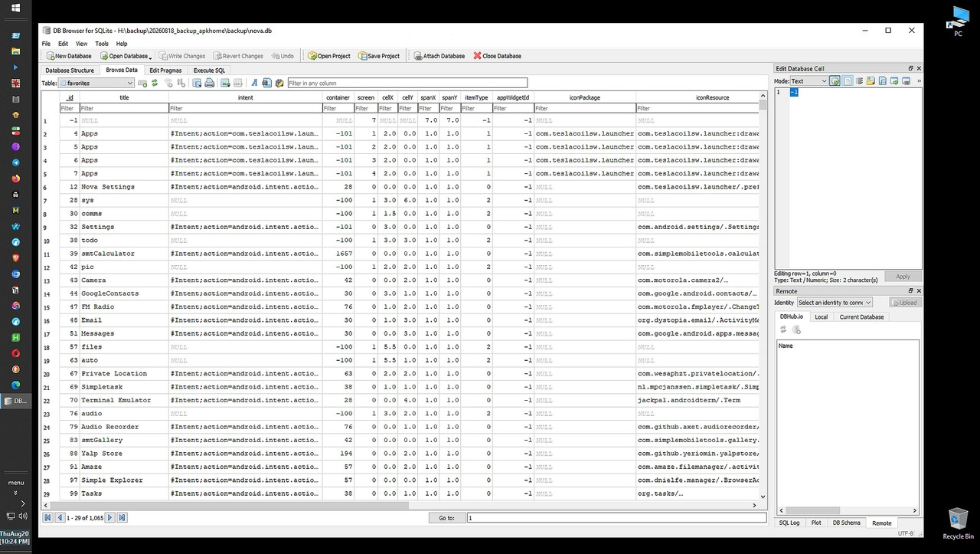Float the Edit Database Cell panel
This screenshot has height=554, width=980.
click(910, 68)
